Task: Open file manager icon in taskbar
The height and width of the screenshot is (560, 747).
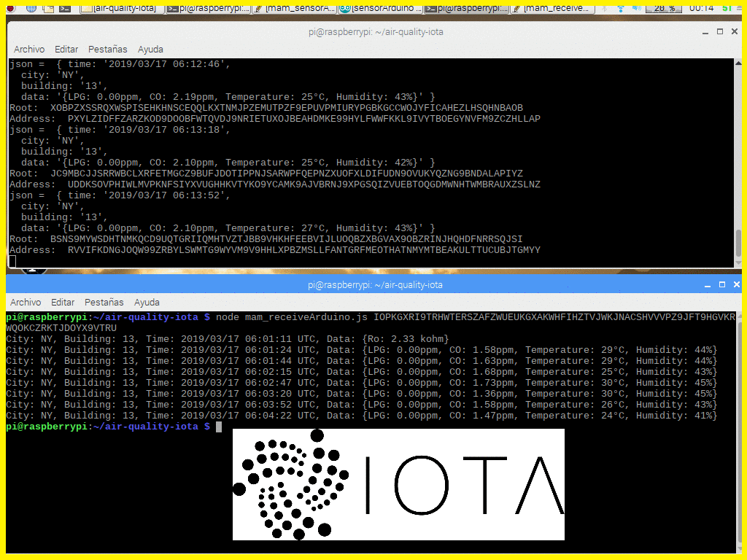Action: coord(47,8)
